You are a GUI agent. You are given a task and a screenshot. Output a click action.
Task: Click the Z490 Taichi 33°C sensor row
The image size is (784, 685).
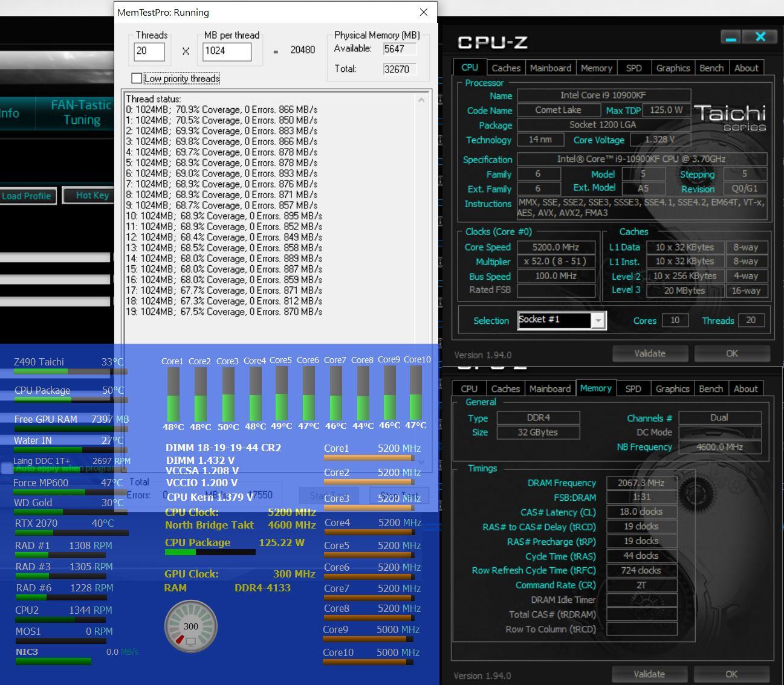[69, 362]
